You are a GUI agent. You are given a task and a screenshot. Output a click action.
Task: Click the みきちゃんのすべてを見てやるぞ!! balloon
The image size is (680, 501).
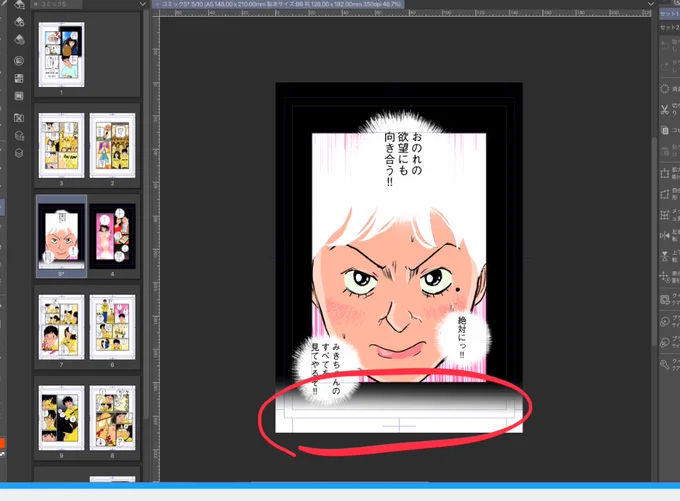pos(326,369)
